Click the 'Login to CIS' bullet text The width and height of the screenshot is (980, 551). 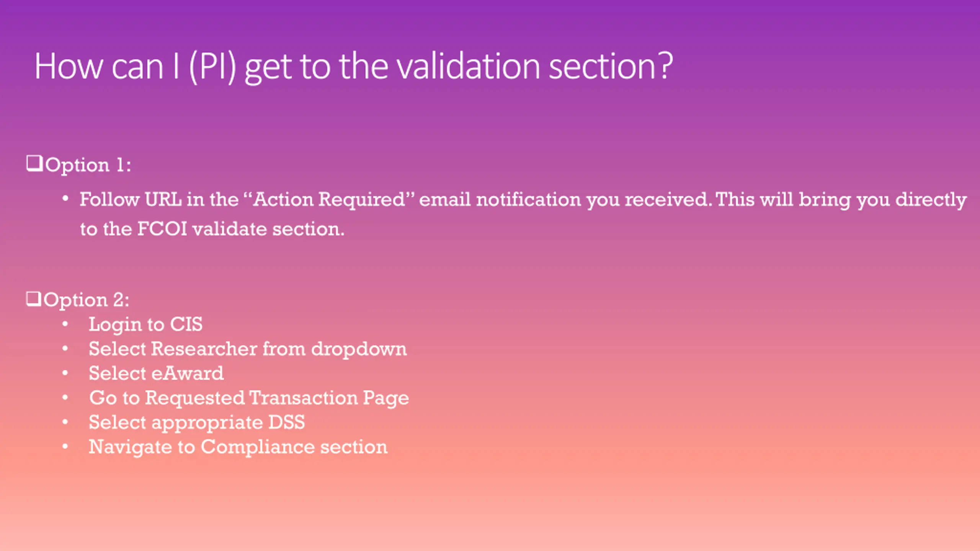tap(145, 324)
